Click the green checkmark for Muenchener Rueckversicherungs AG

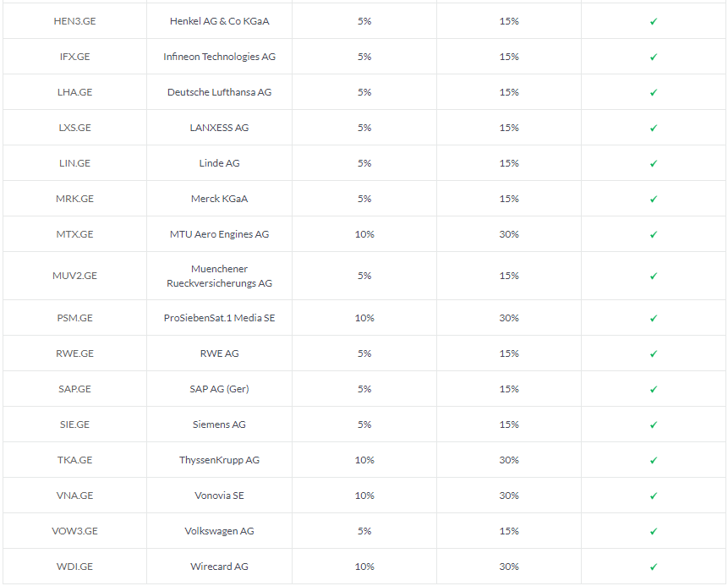click(x=654, y=277)
